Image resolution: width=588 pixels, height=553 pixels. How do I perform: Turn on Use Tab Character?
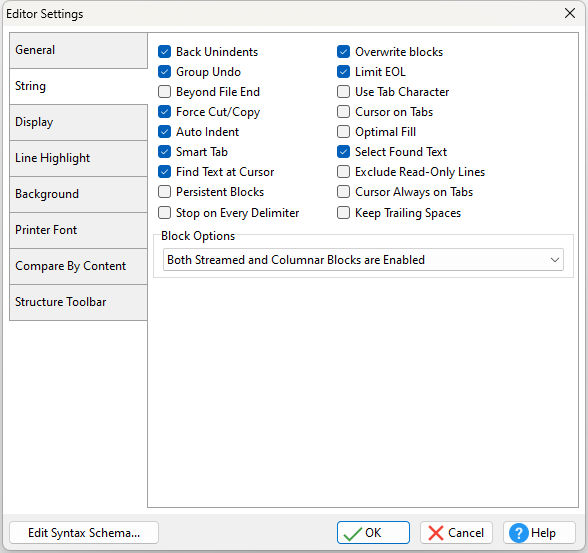[344, 92]
